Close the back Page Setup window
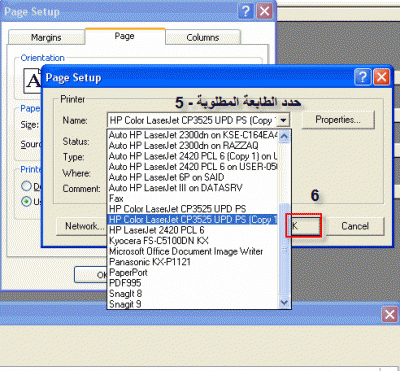 (x=265, y=12)
